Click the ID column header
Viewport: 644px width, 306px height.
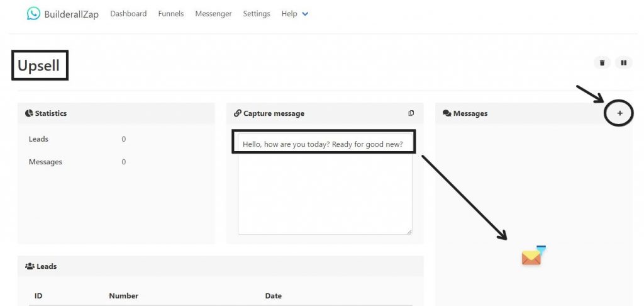[x=38, y=296]
